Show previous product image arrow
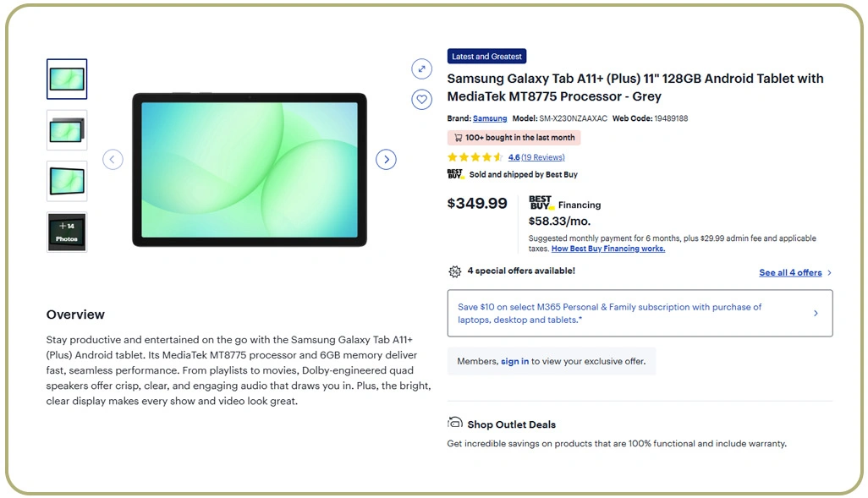The width and height of the screenshot is (868, 498). (113, 159)
